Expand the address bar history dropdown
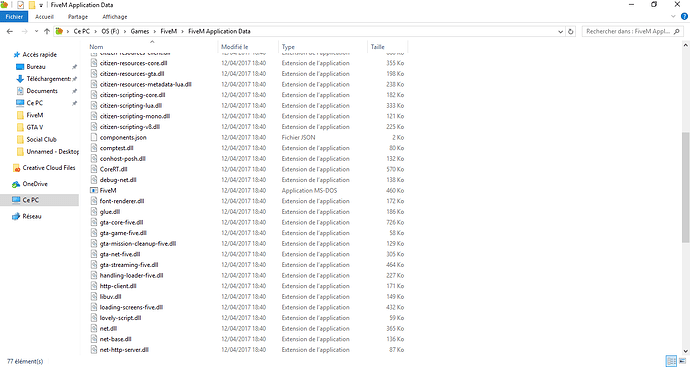The image size is (690, 367). 561,31
